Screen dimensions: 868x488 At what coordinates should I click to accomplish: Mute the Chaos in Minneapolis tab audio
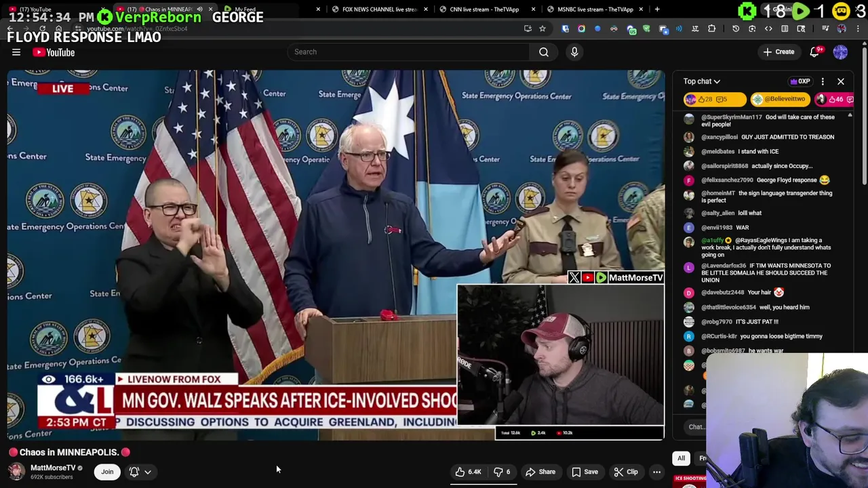pyautogui.click(x=199, y=9)
